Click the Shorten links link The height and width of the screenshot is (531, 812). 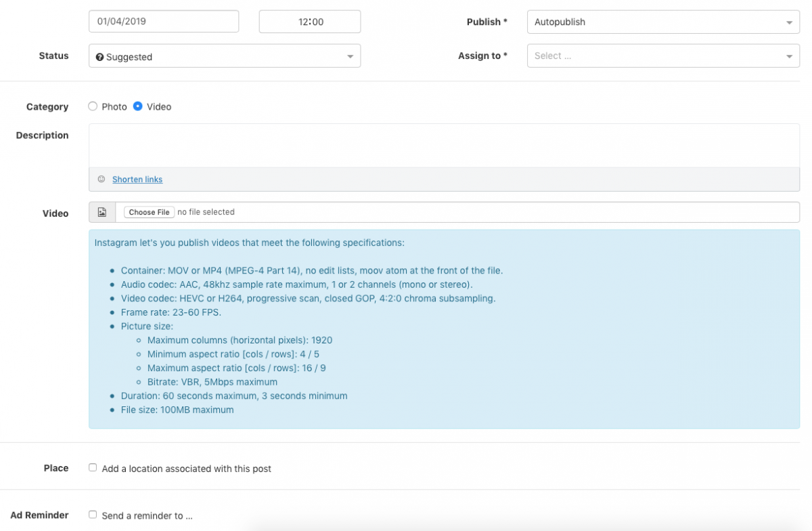pos(137,179)
